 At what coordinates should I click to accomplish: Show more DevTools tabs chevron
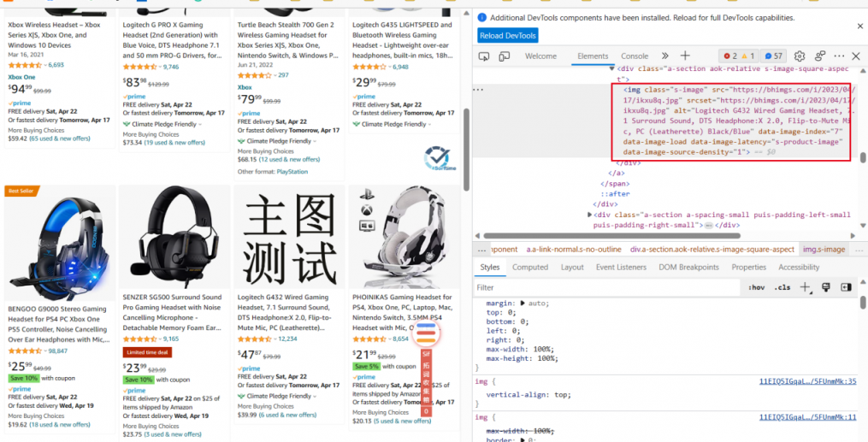(664, 56)
